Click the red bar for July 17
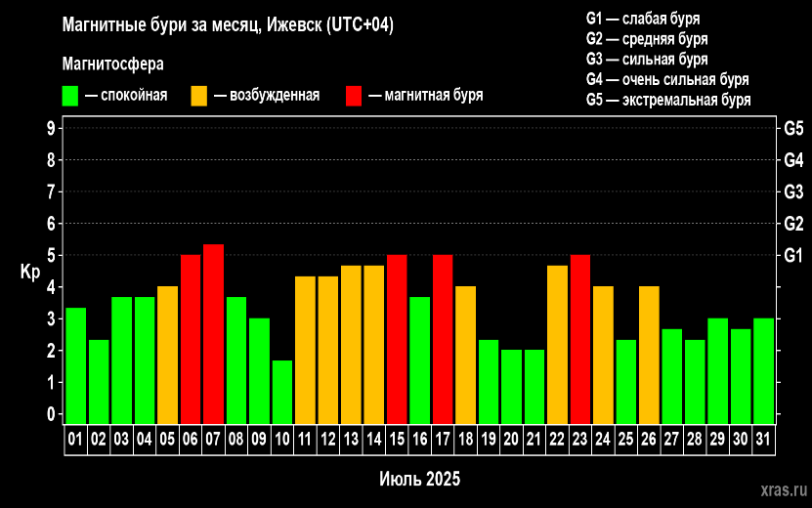This screenshot has height=508, width=812. [x=443, y=339]
